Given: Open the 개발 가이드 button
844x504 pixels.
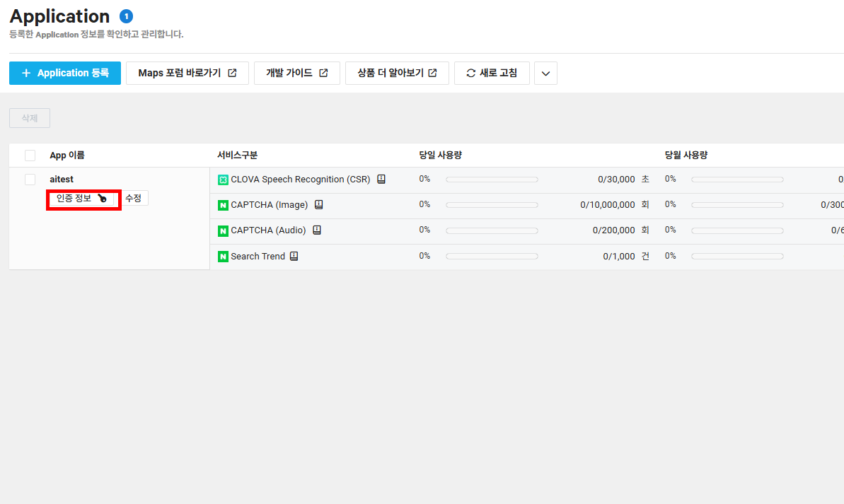Looking at the screenshot, I should click(x=296, y=73).
